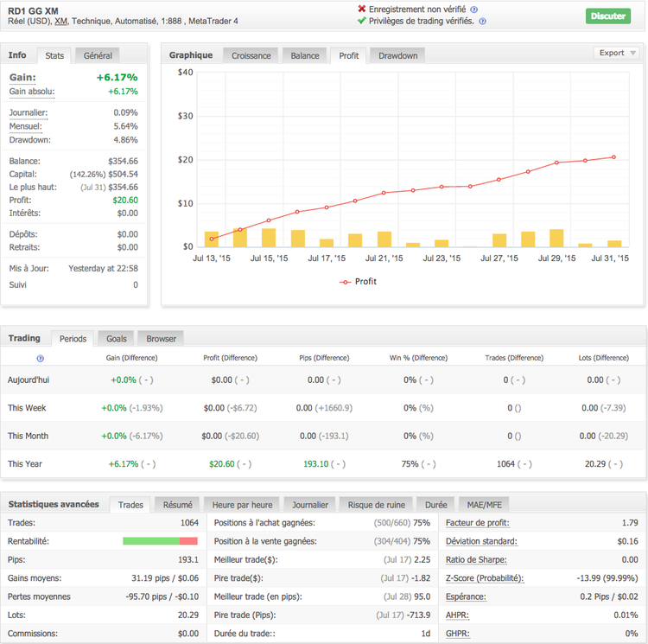Click the green checkmark verified icon
This screenshot has height=644, width=648.
coord(361,22)
